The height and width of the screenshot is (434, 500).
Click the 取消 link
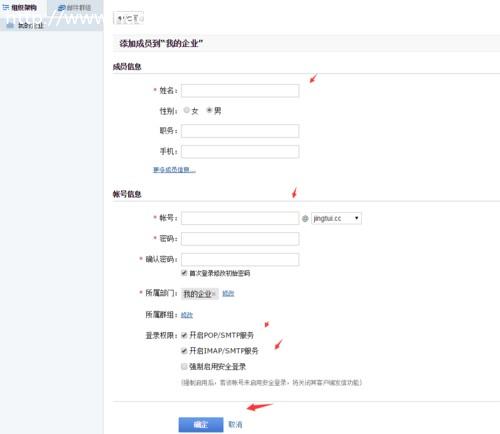coord(235,424)
